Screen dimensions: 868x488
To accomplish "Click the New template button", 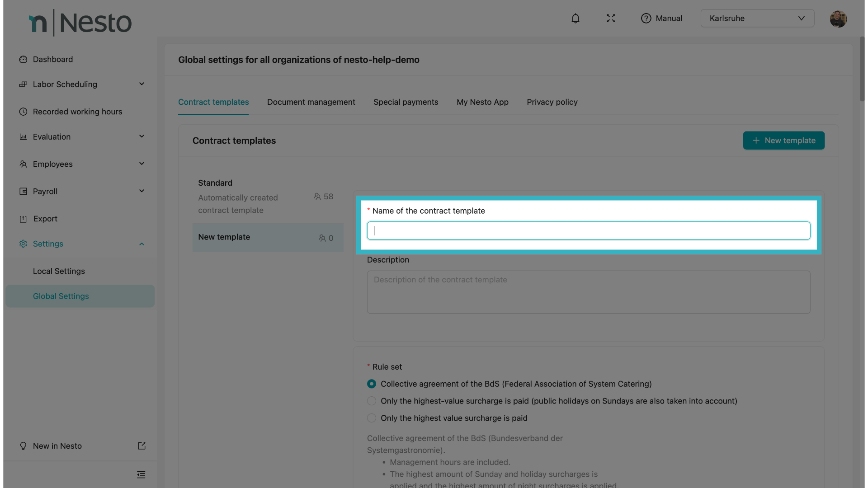I will coord(783,141).
